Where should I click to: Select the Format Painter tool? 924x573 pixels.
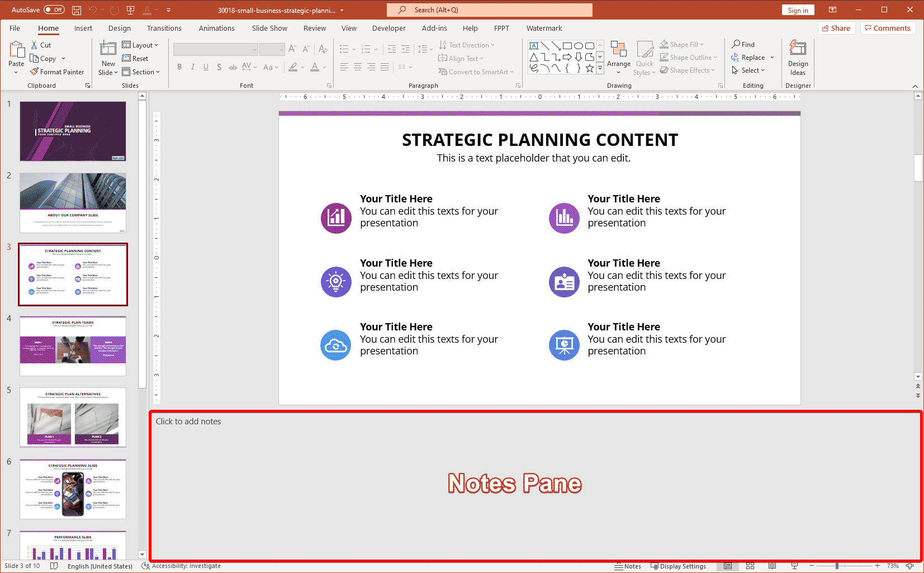pos(58,72)
